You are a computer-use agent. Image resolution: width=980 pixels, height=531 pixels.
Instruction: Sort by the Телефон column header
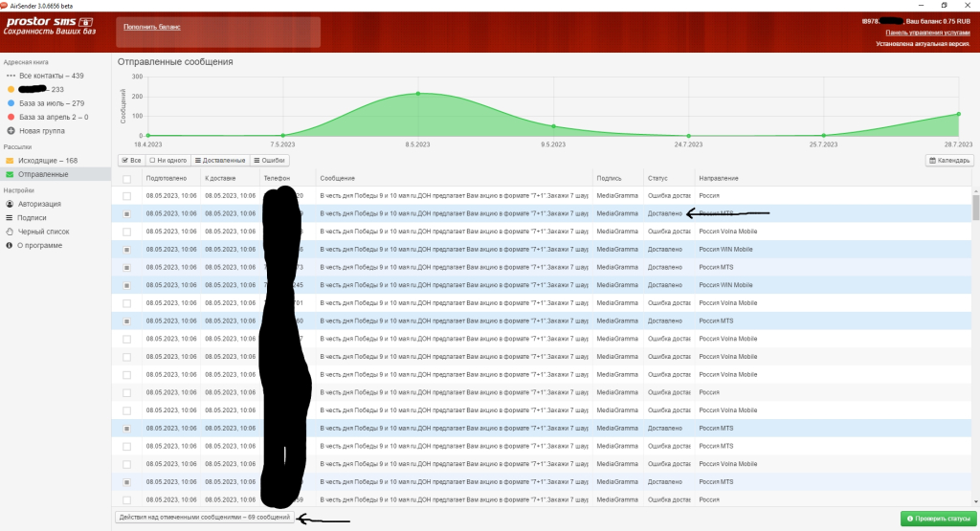277,179
